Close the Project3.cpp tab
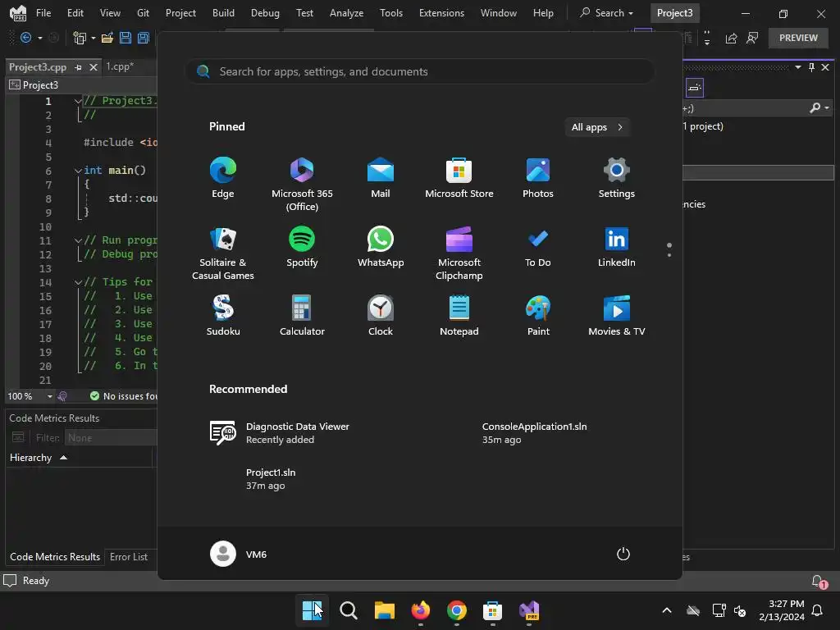This screenshot has height=630, width=840. click(x=94, y=67)
